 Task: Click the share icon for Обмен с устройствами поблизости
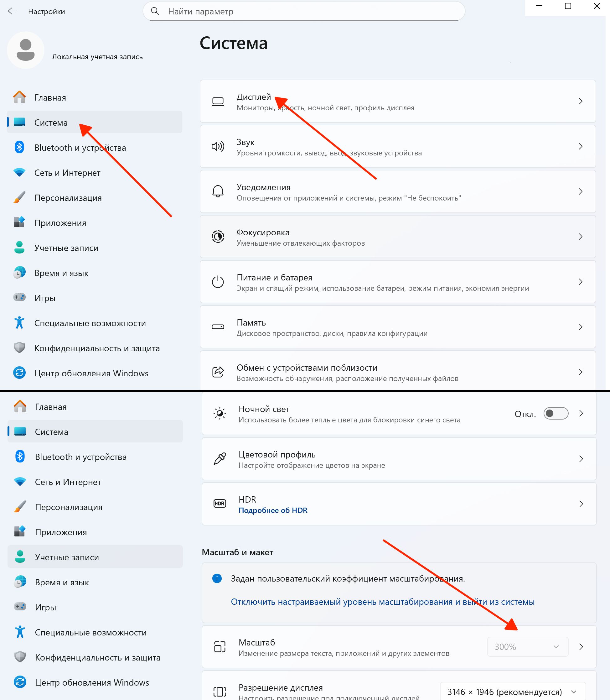[218, 372]
